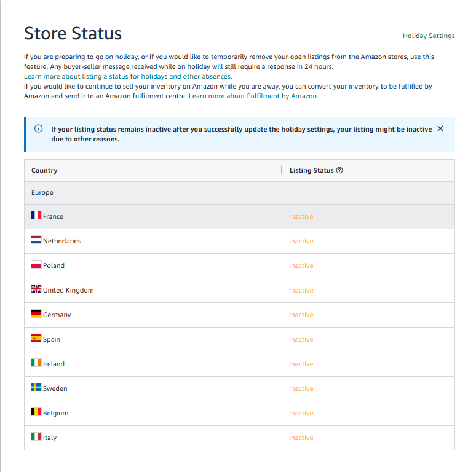Click the Inactive status for United Kingdom
Image resolution: width=476 pixels, height=472 pixels.
pos(301,290)
